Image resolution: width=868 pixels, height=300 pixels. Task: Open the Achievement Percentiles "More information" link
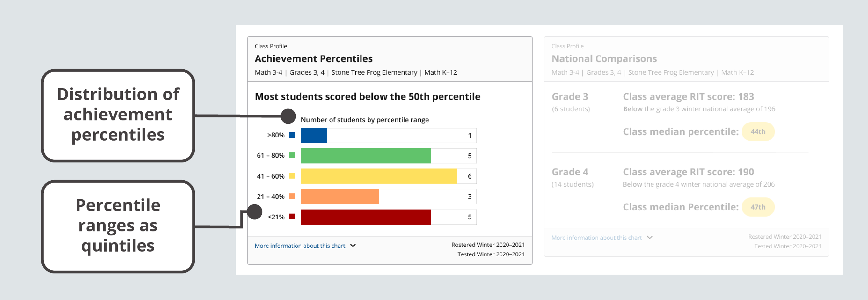point(299,246)
